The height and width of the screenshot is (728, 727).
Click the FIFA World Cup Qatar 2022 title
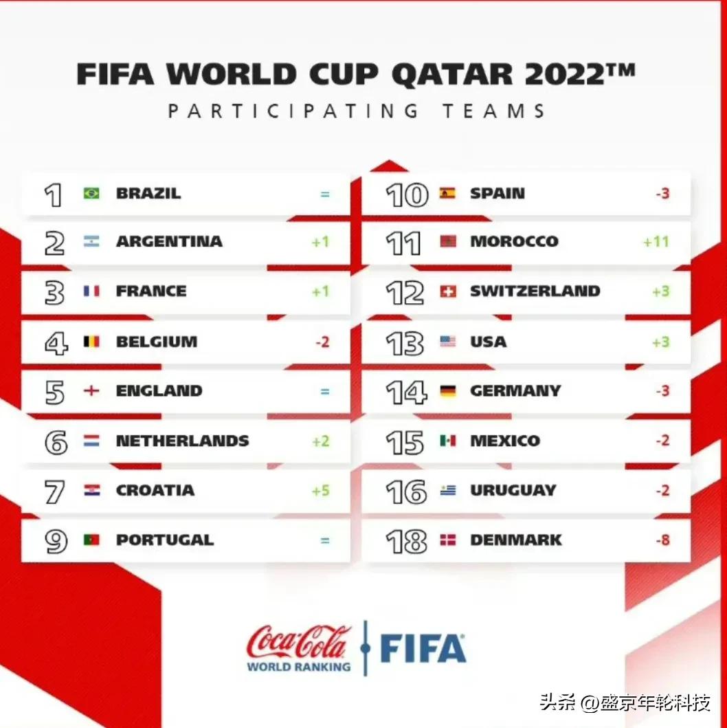(x=356, y=74)
